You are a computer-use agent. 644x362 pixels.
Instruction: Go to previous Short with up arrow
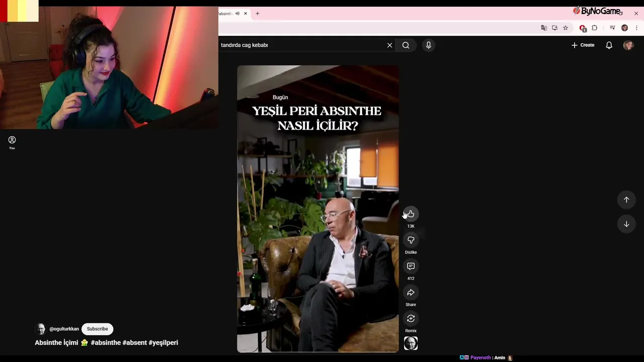click(x=626, y=200)
